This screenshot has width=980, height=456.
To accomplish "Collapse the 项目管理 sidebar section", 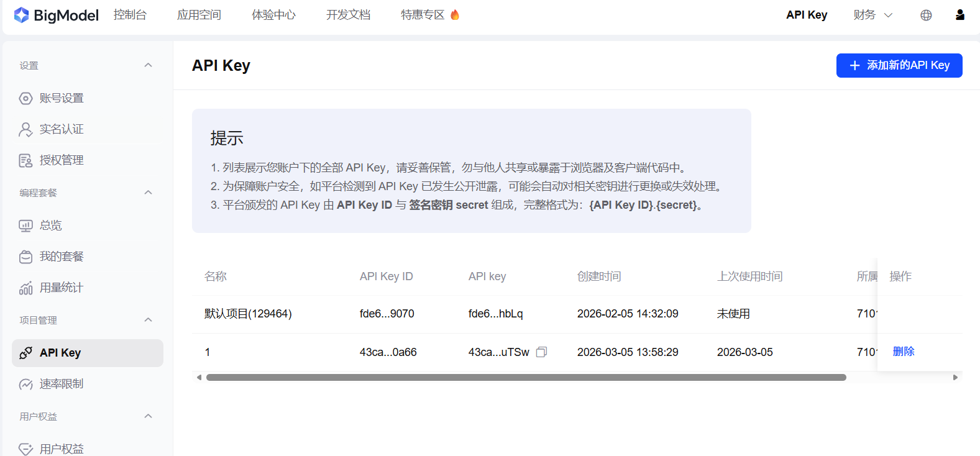I will pos(148,320).
